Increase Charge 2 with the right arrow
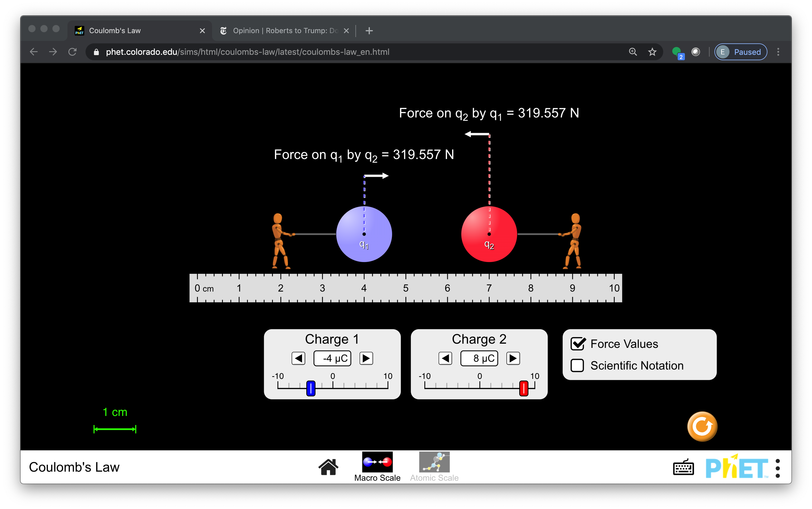 [x=513, y=358]
